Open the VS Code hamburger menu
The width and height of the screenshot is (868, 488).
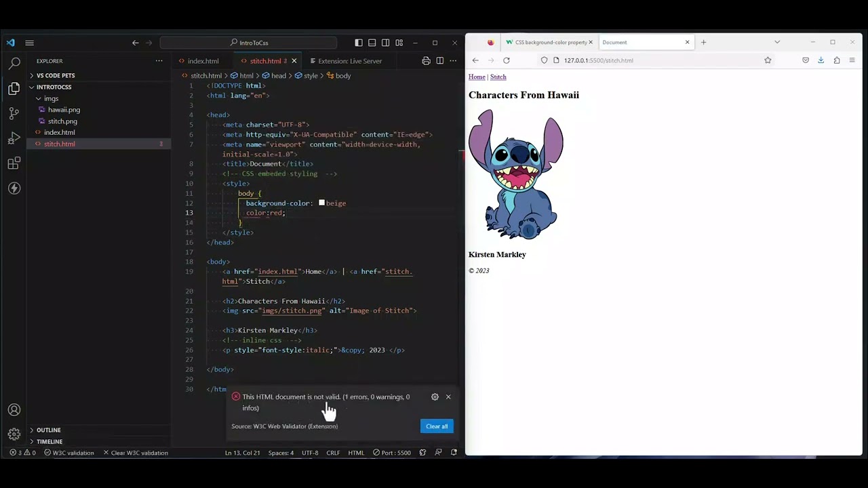(29, 43)
